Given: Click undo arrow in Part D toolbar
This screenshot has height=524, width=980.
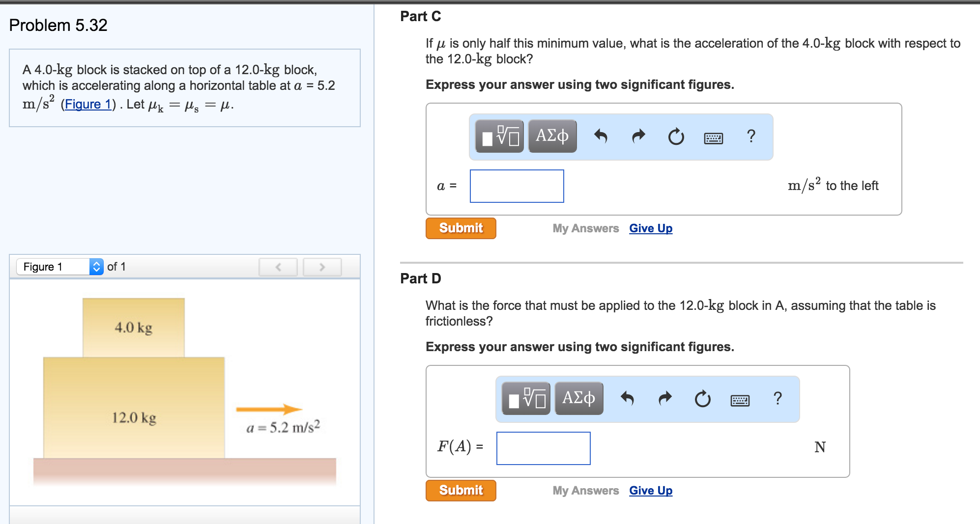Looking at the screenshot, I should point(627,398).
